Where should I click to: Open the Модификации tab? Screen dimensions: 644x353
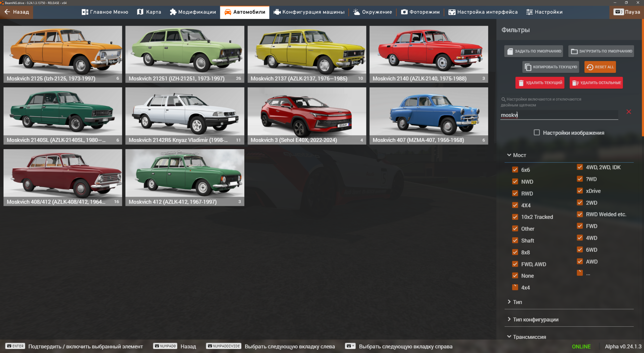coord(193,12)
